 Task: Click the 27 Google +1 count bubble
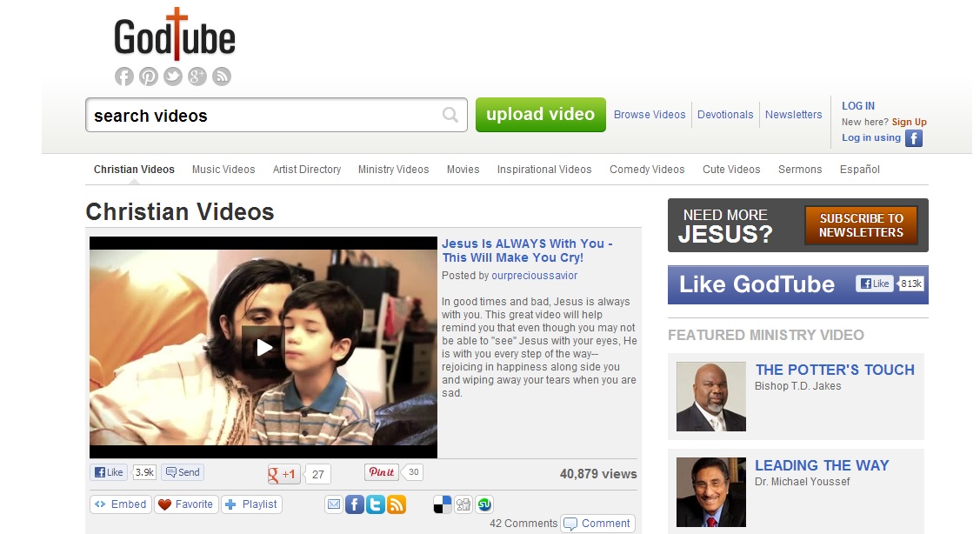click(x=318, y=475)
